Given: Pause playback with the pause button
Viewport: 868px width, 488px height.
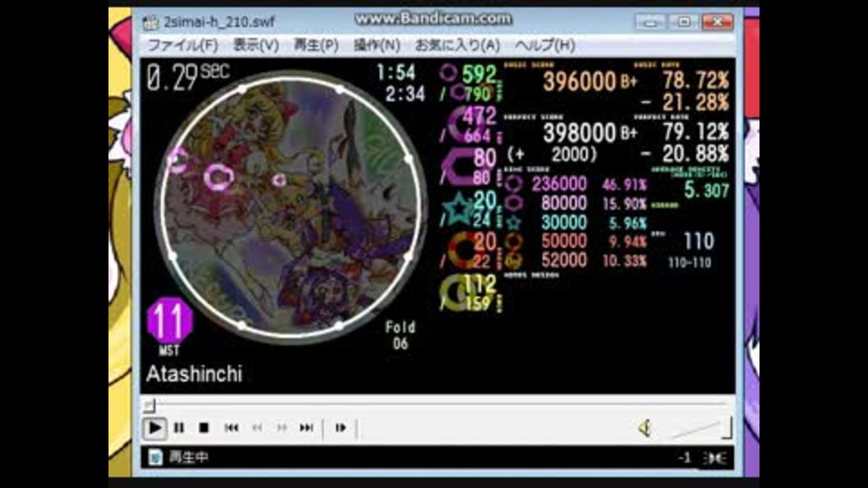Looking at the screenshot, I should click(179, 427).
